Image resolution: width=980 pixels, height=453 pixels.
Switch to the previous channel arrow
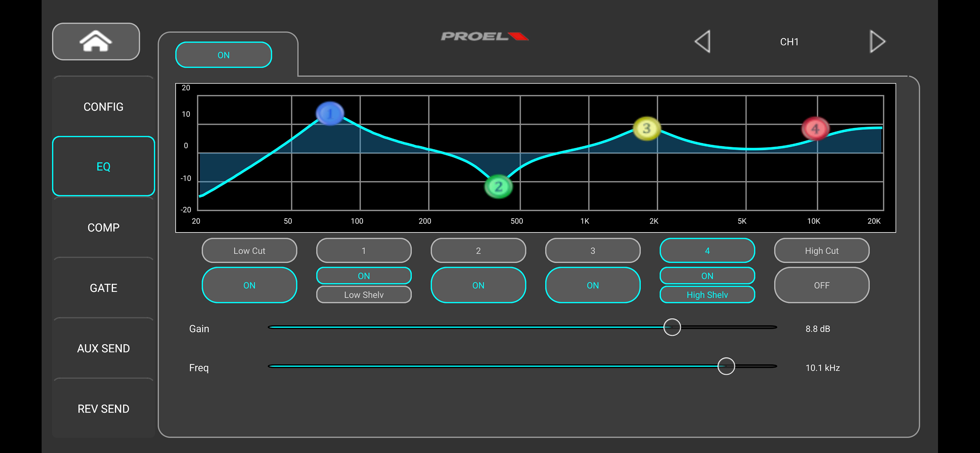[x=703, y=42]
